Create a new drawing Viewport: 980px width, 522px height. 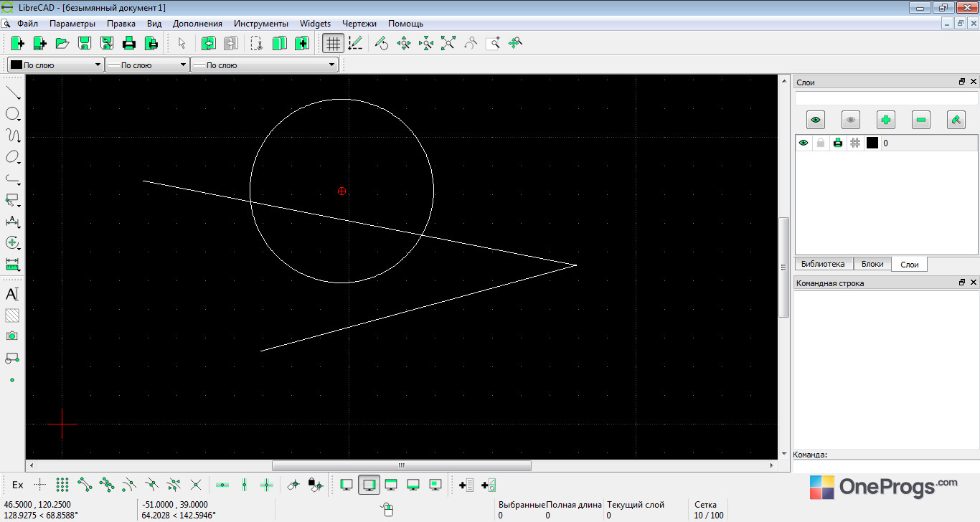(17, 43)
